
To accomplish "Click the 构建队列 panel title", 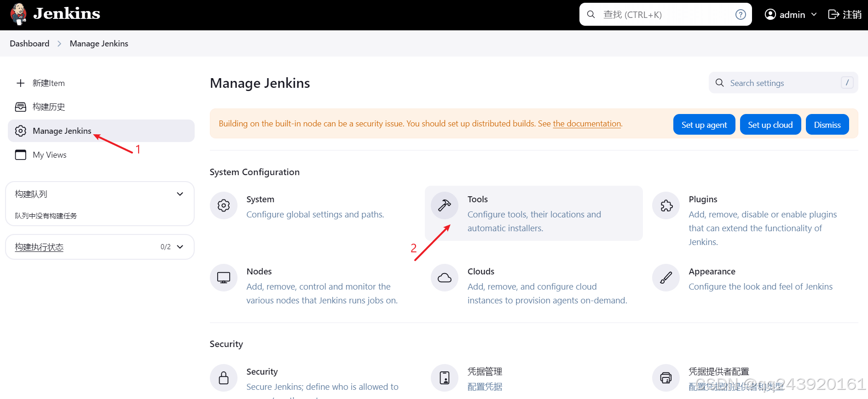I will pyautogui.click(x=31, y=194).
